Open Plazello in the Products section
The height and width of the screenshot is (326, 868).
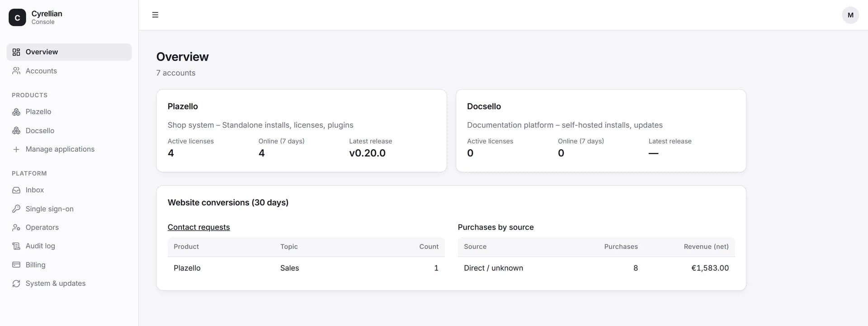pos(69,112)
